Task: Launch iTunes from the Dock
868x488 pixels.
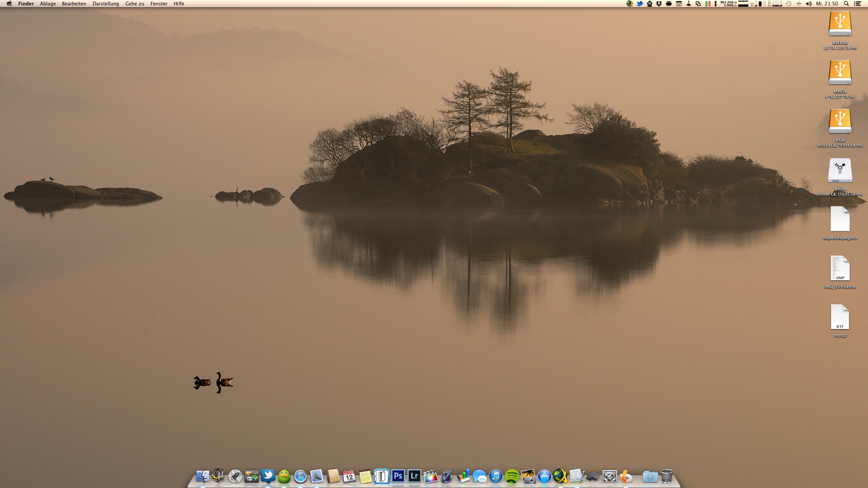Action: [496, 476]
